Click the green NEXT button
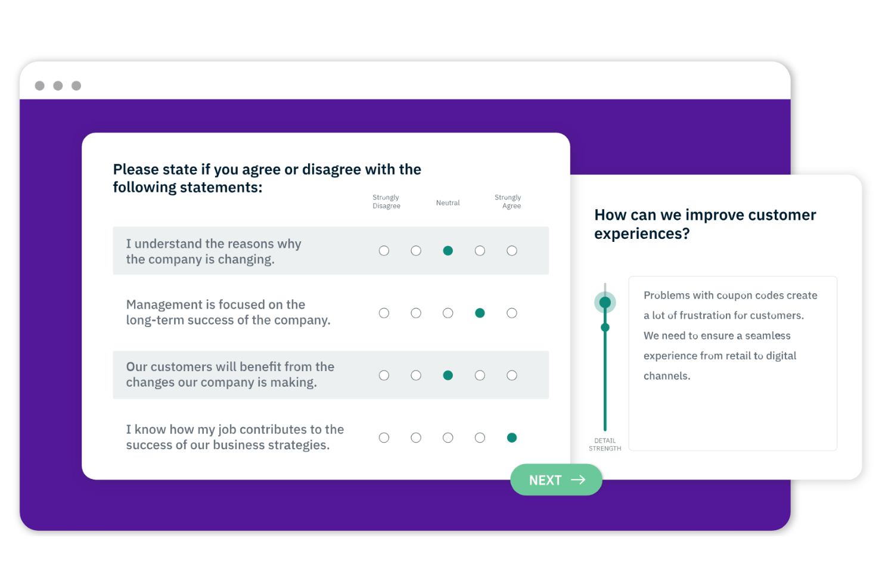882x588 pixels. click(556, 480)
